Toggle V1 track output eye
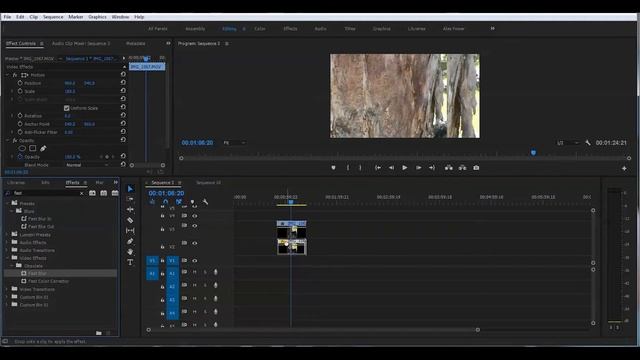Viewport: 640px width, 360px height. [195, 260]
